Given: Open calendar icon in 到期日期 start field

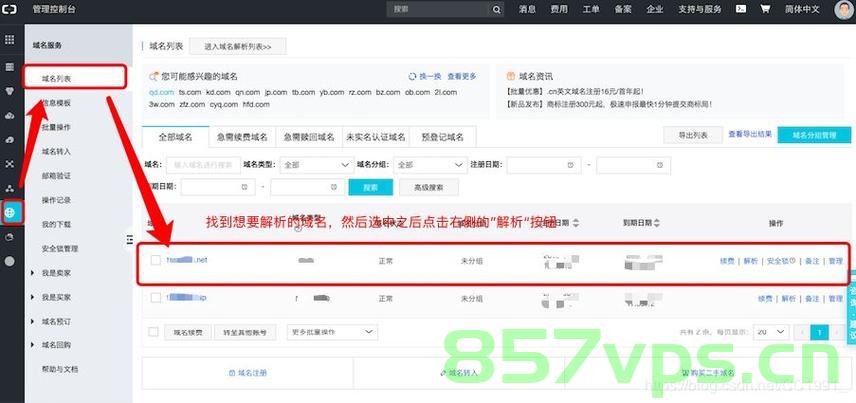Looking at the screenshot, I should pos(245,187).
